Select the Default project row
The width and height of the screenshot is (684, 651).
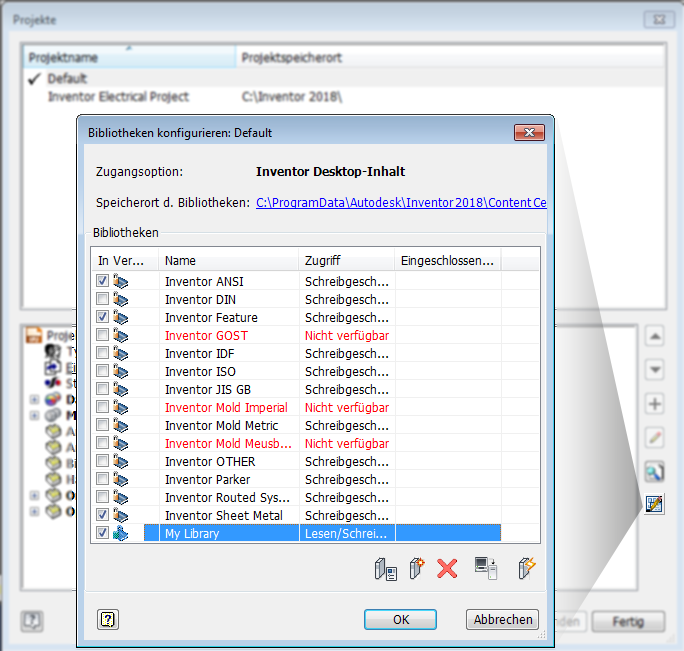point(345,79)
